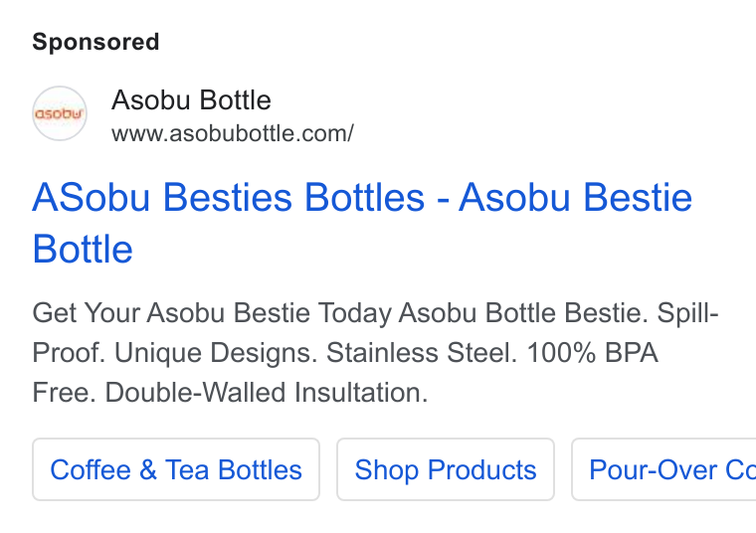Click the Besties word in the blue headline
Image resolution: width=756 pixels, height=533 pixels.
point(227,198)
